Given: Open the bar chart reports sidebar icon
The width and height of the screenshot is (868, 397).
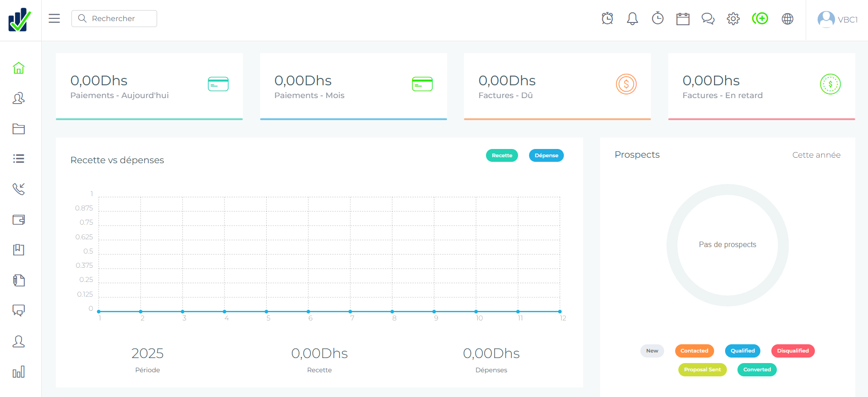Looking at the screenshot, I should [x=18, y=372].
